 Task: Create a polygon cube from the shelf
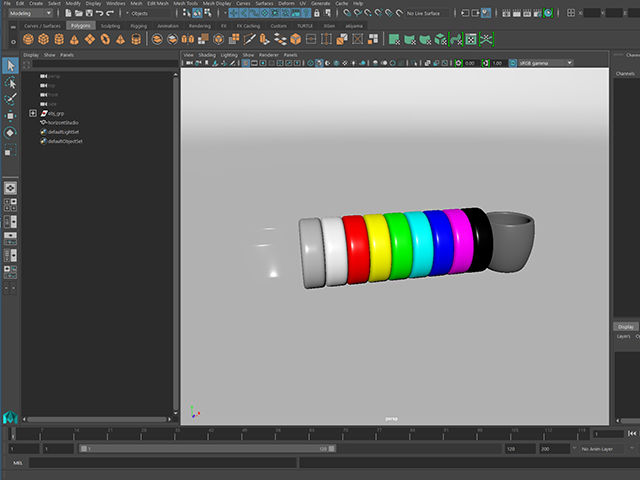[44, 39]
